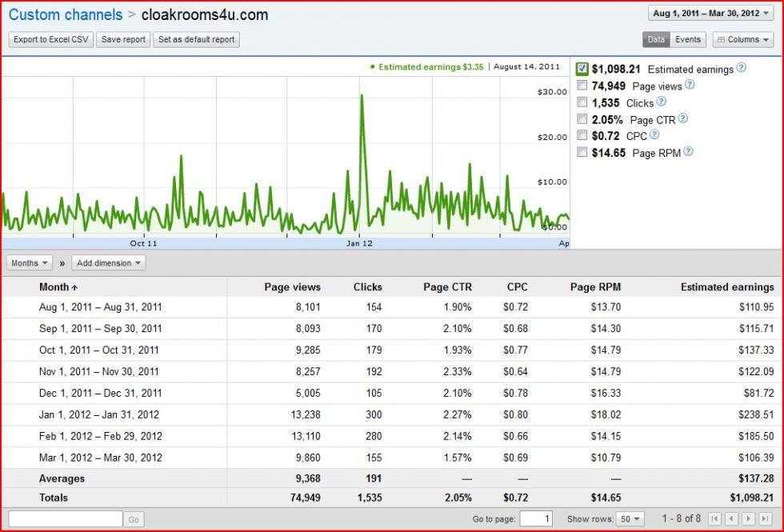Click the 13,238 page views cell
This screenshot has height=532, width=784.
306,414
